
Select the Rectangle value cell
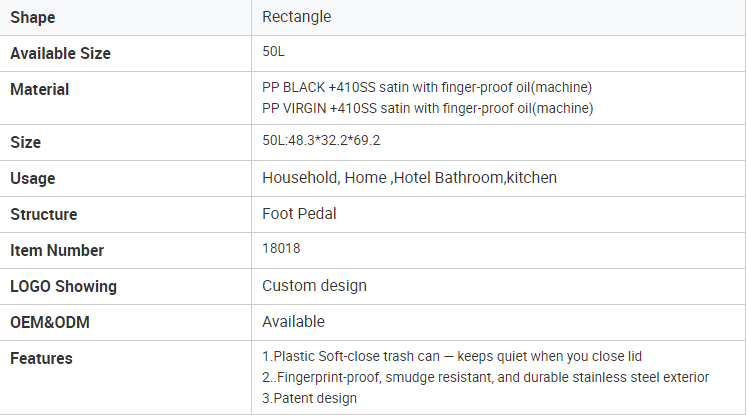296,17
